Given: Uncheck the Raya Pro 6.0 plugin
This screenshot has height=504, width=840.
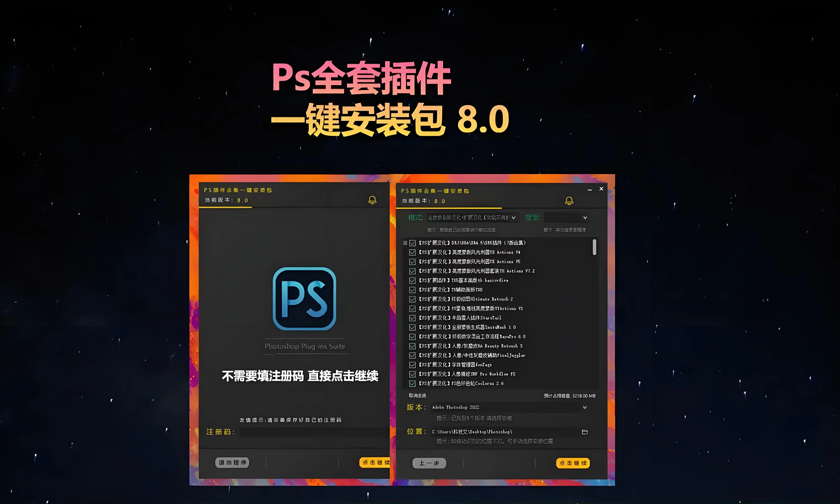Looking at the screenshot, I should (412, 337).
